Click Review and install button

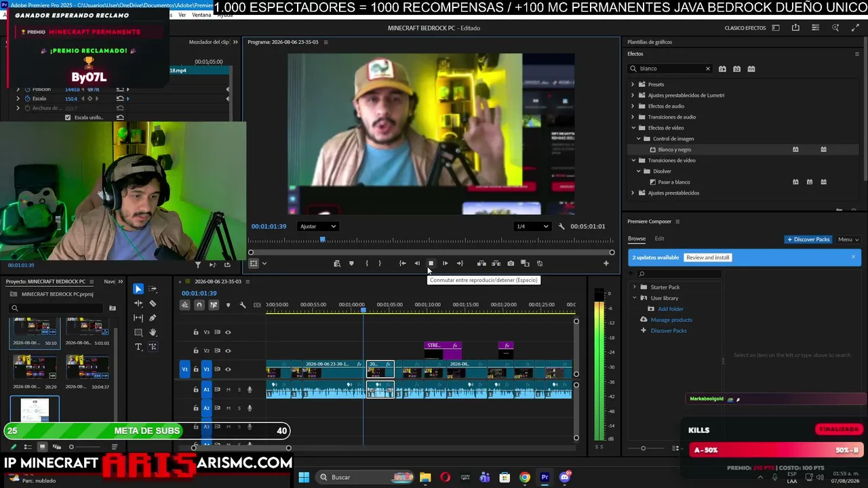pos(707,258)
